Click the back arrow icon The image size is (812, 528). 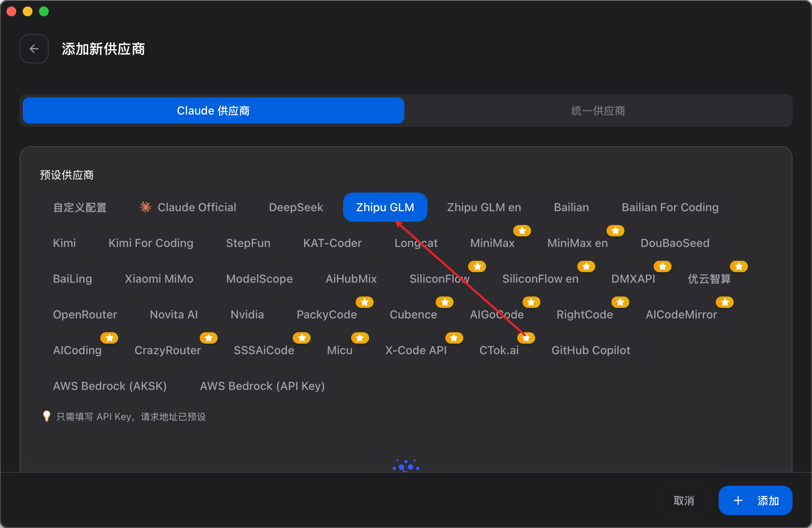coord(34,49)
